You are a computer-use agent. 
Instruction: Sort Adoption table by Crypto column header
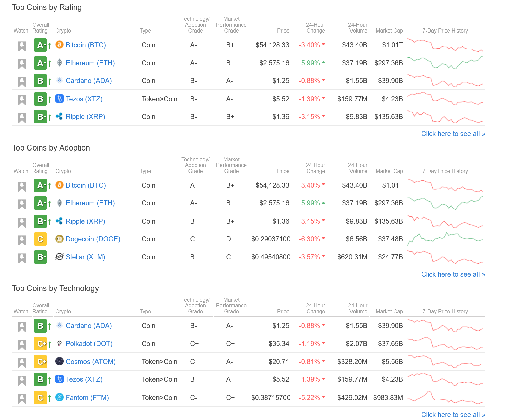[x=63, y=171]
